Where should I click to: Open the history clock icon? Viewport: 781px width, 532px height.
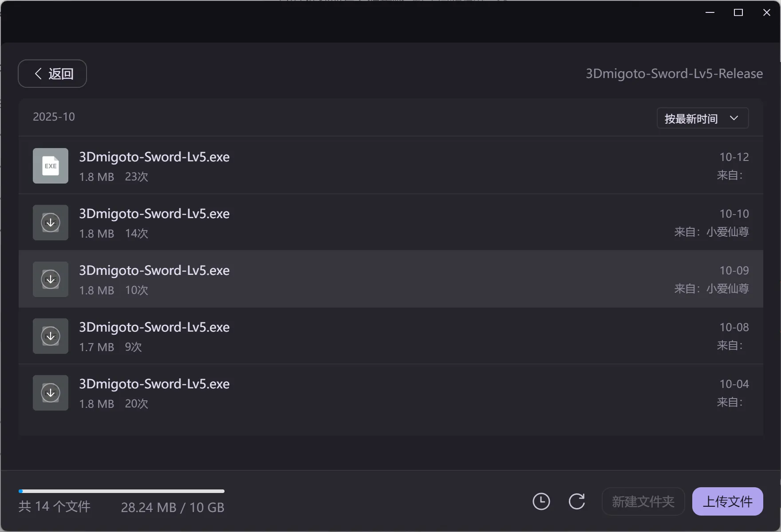(541, 501)
